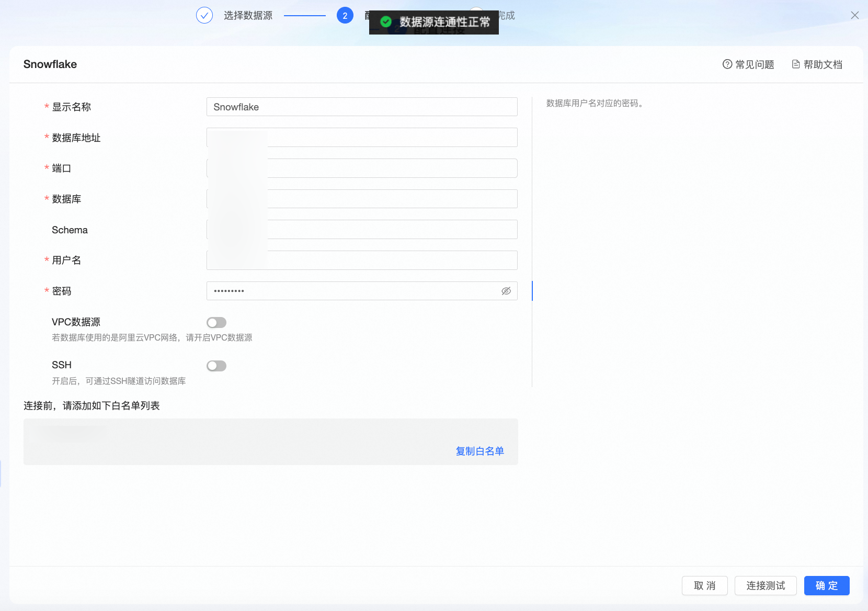Click the 连接前，请添加如下白名单列表 heading
The image size is (868, 611).
click(x=92, y=406)
